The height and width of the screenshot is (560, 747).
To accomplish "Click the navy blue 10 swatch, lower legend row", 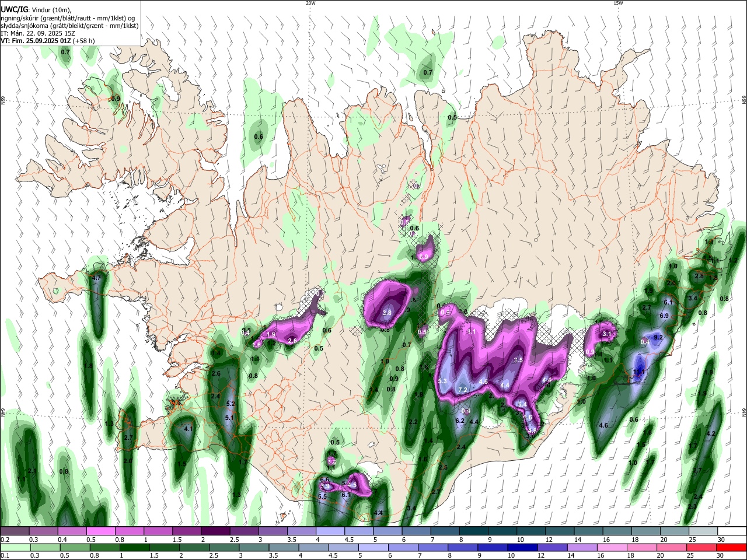I will click(522, 547).
